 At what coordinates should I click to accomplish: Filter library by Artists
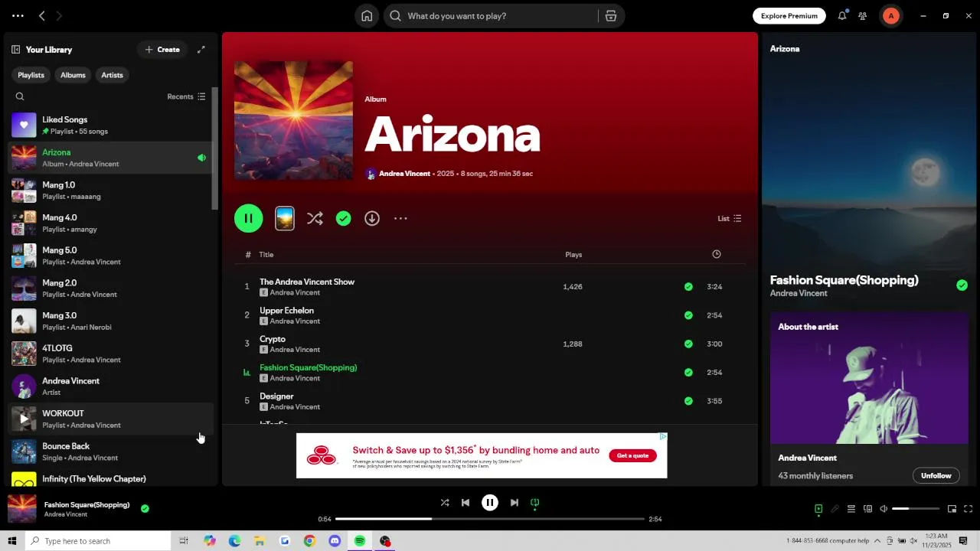(112, 75)
